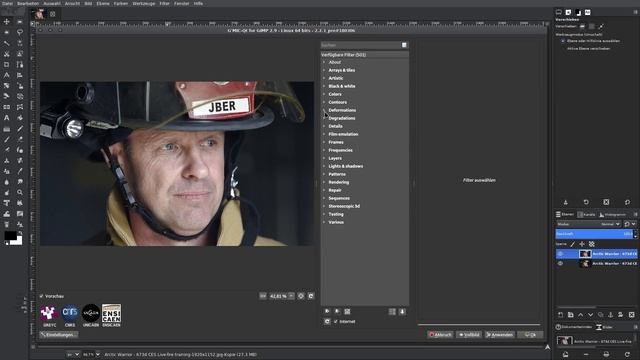
Task: Expand the Artistic filter category
Action: click(x=324, y=78)
